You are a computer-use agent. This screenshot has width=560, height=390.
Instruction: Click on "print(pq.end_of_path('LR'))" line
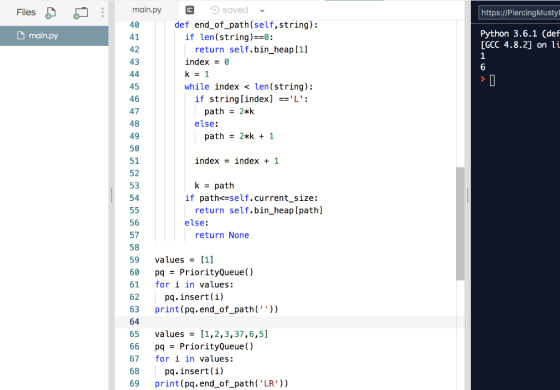point(221,384)
